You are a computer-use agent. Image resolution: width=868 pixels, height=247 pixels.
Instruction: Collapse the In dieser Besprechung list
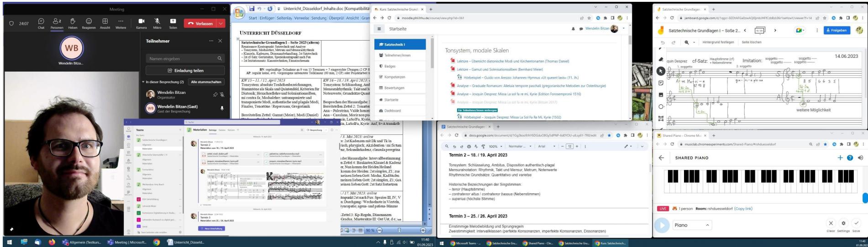(143, 82)
